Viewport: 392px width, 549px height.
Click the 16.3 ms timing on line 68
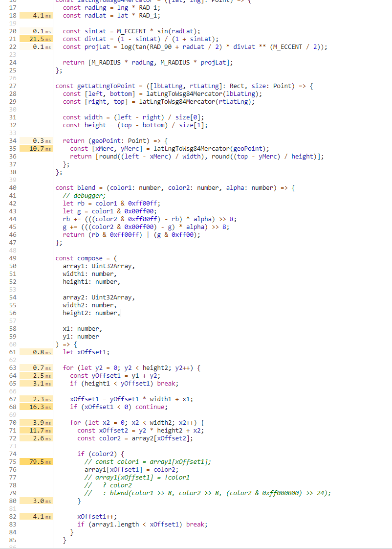point(36,407)
